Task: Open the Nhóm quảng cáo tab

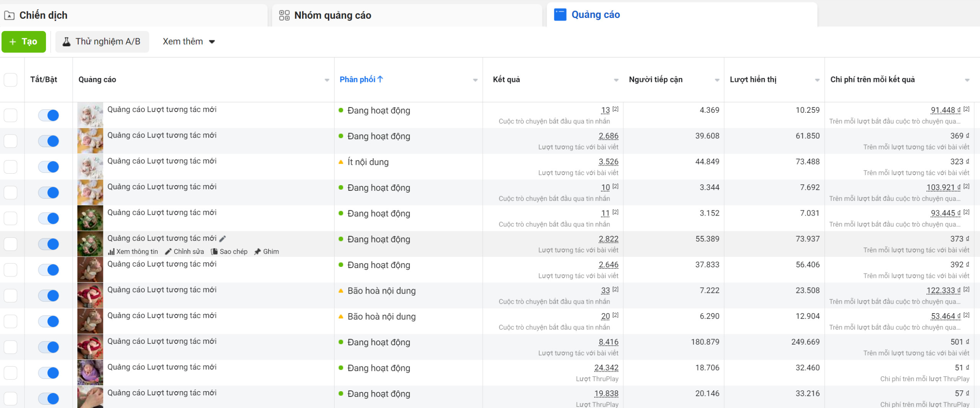Action: click(x=407, y=15)
